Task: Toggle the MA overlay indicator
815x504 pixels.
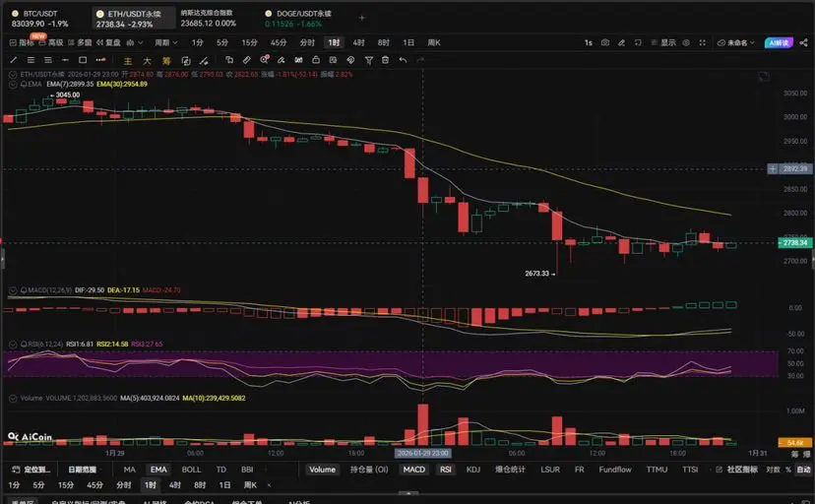Action: pos(129,470)
